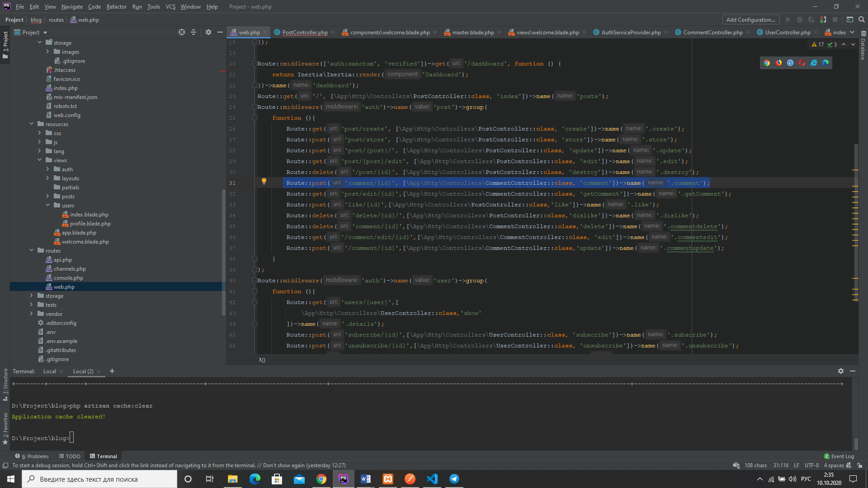Click 4 spaces indent setting
The height and width of the screenshot is (488, 868).
[834, 465]
